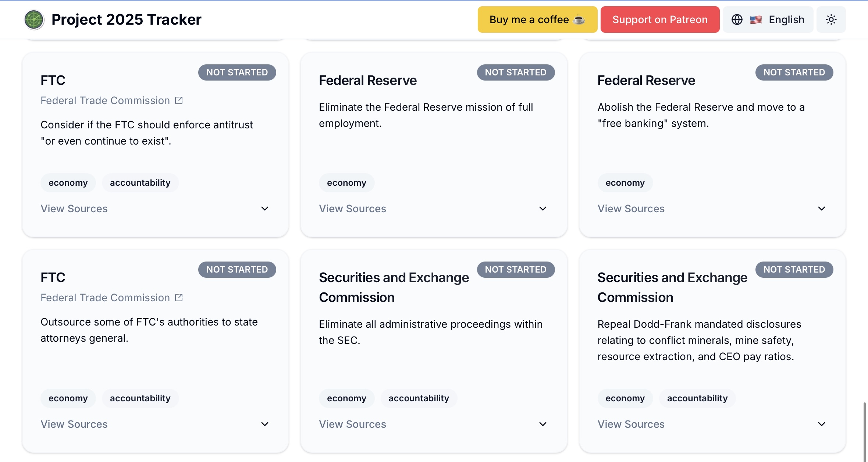This screenshot has height=462, width=868.
Task: Click the US flag icon in header
Action: coord(755,19)
